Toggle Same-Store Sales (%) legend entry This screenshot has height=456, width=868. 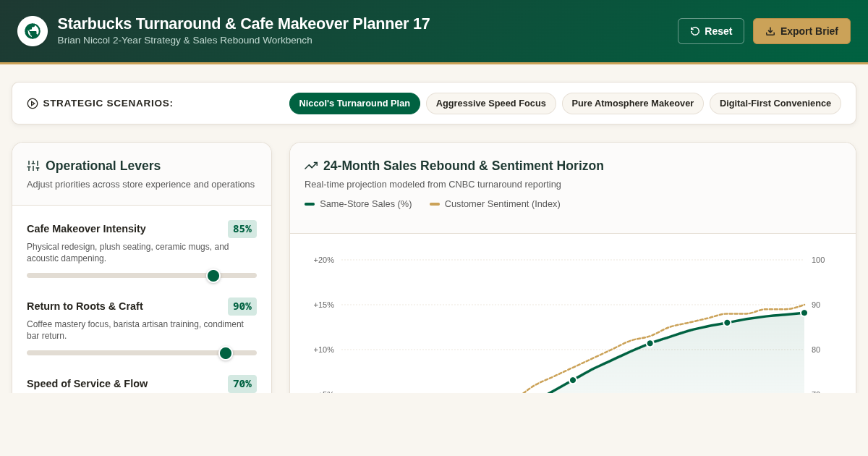point(358,204)
